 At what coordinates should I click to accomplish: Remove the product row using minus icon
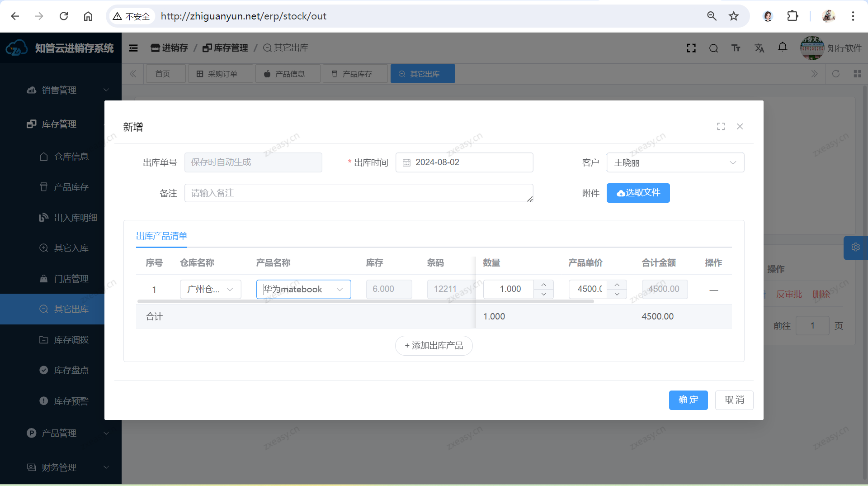(x=713, y=290)
